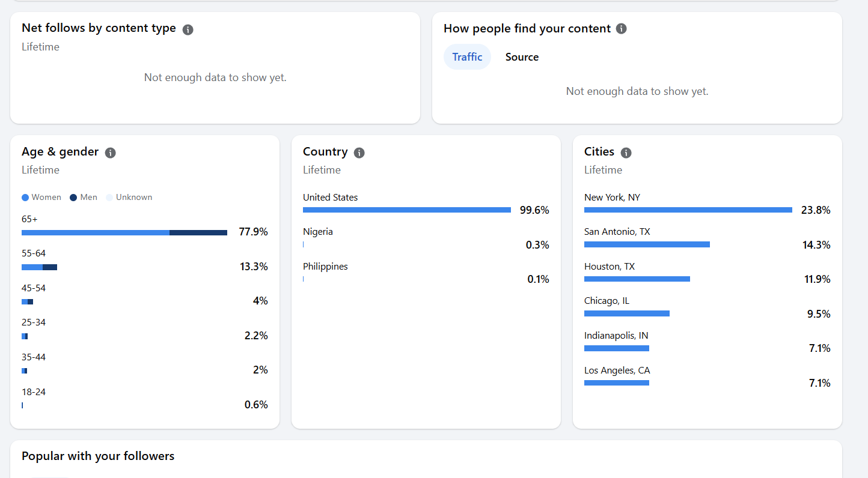Toggle the Unknown legend item

tap(129, 198)
